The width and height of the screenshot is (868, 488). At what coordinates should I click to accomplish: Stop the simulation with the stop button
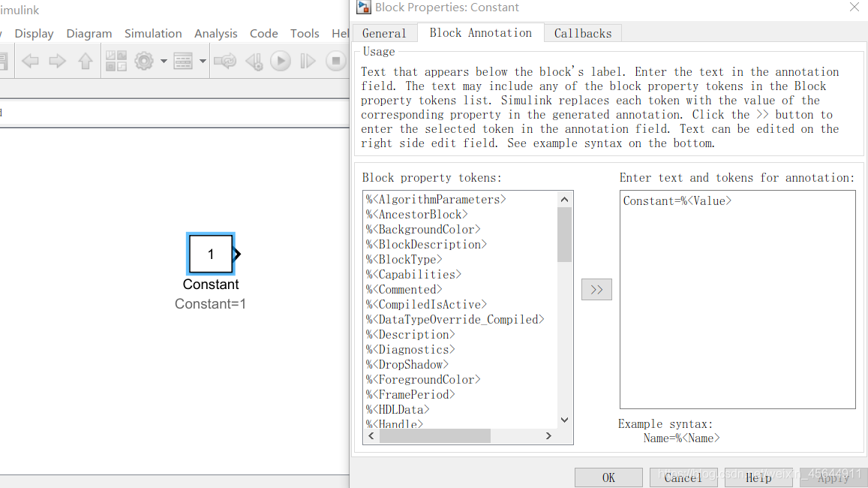335,61
